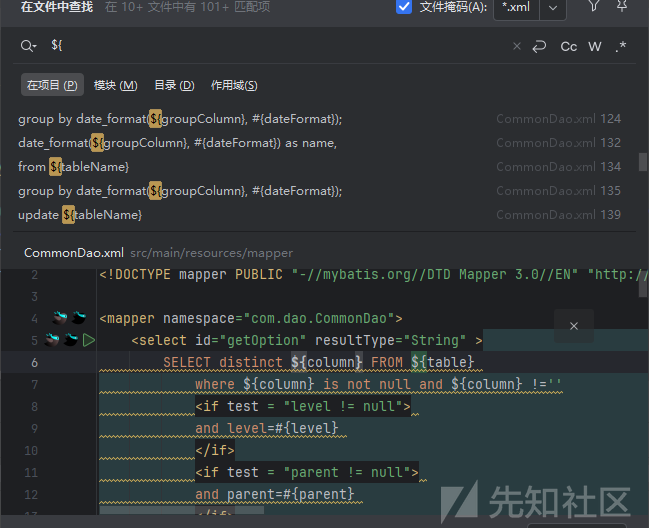Viewport: 649px width, 528px height.
Task: Uncheck the file mask checkbox
Action: point(404,7)
